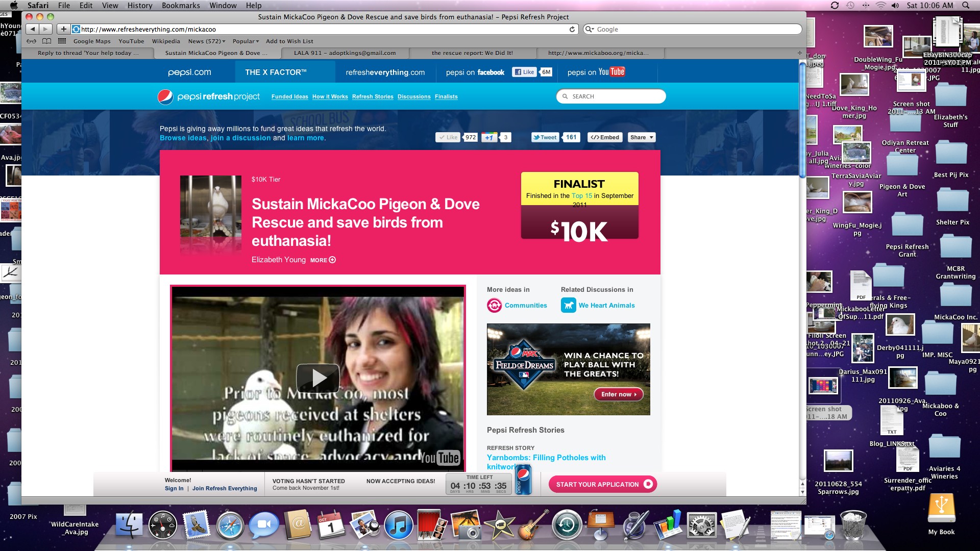Open the We Heart Animals discussion icon
The image size is (980, 551).
tap(568, 305)
